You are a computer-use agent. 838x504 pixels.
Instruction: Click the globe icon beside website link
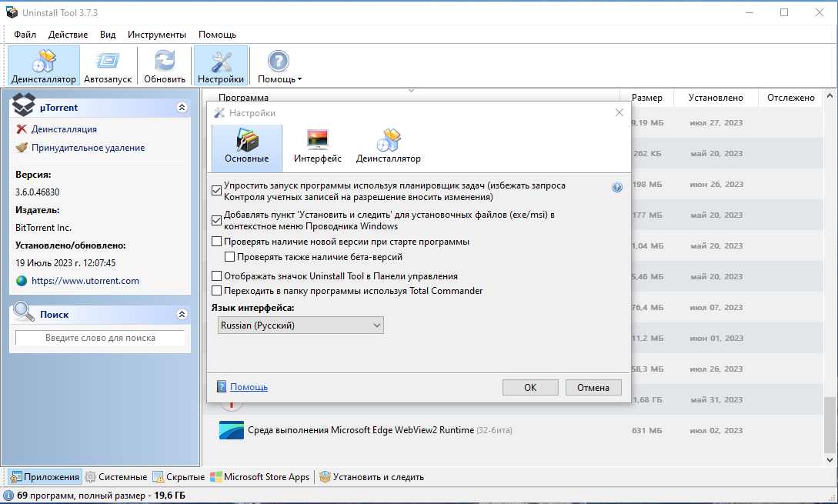pyautogui.click(x=22, y=281)
